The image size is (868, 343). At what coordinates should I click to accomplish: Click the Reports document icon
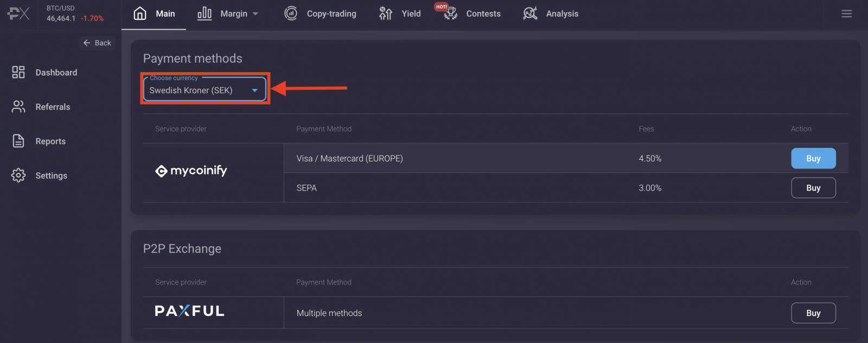click(x=18, y=141)
